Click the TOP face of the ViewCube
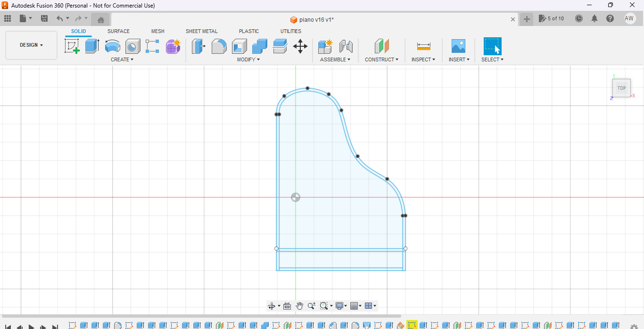This screenshot has height=329, width=644. pyautogui.click(x=621, y=88)
